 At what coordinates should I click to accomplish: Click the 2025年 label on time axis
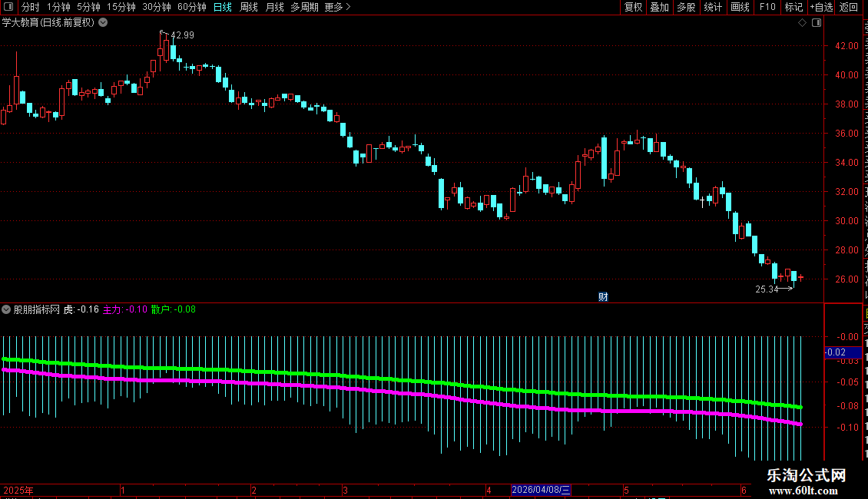pyautogui.click(x=18, y=490)
